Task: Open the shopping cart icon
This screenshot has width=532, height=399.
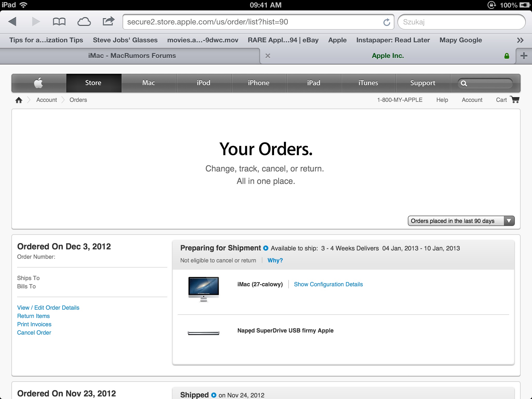Action: (515, 99)
